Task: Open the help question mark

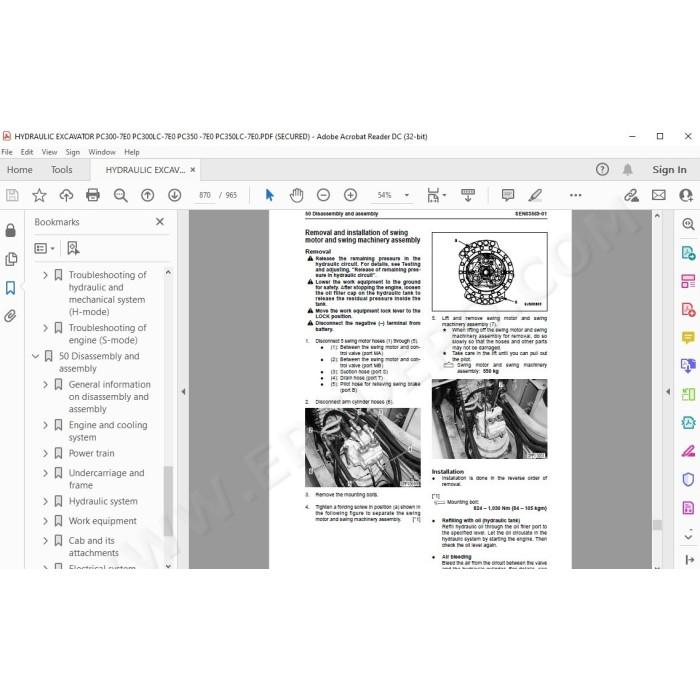Action: coord(602,170)
